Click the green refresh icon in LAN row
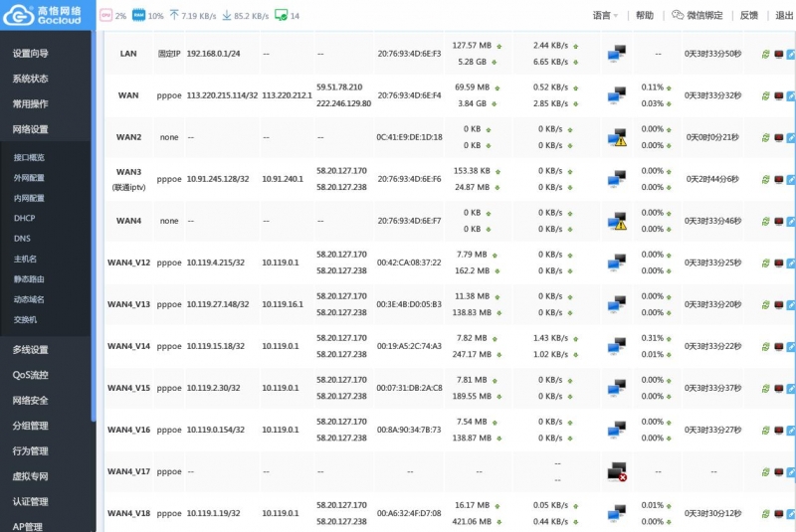This screenshot has height=532, width=796. (765, 54)
